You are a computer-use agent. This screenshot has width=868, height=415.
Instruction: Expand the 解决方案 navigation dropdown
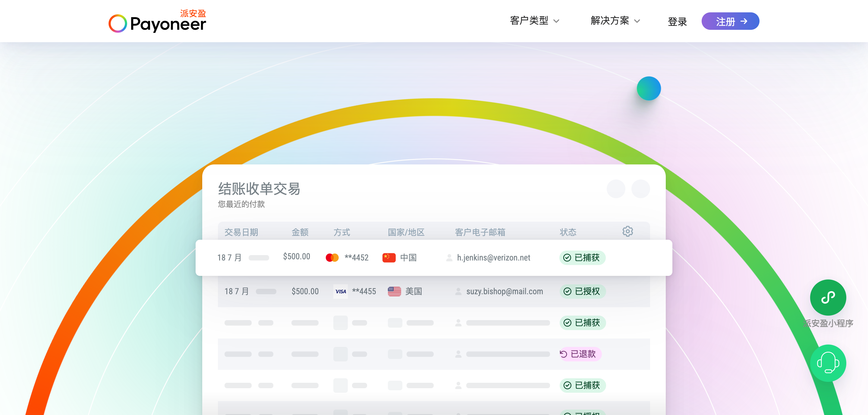point(614,21)
